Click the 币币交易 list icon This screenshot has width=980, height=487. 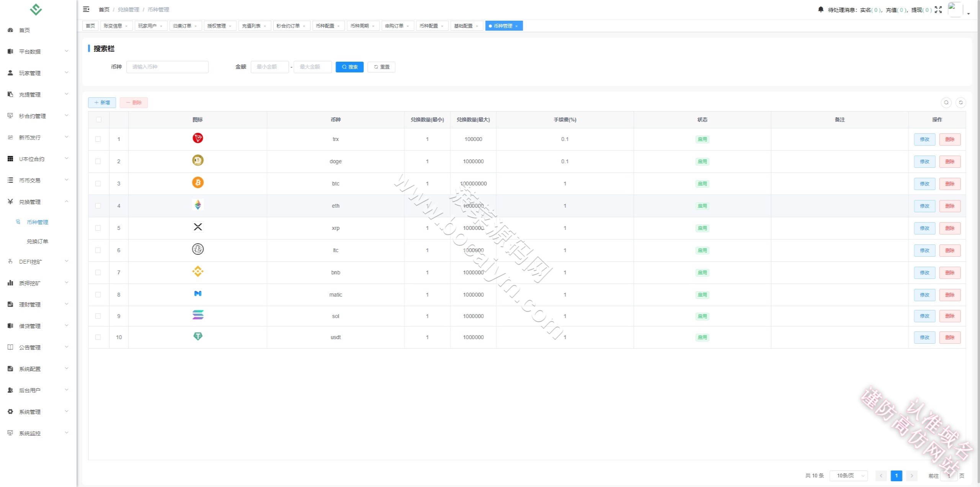tap(10, 180)
